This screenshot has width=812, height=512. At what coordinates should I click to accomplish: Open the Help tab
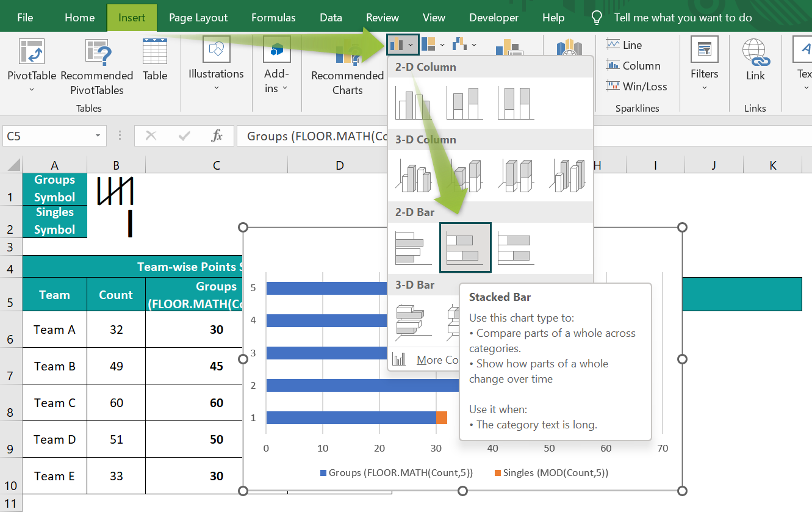point(553,18)
